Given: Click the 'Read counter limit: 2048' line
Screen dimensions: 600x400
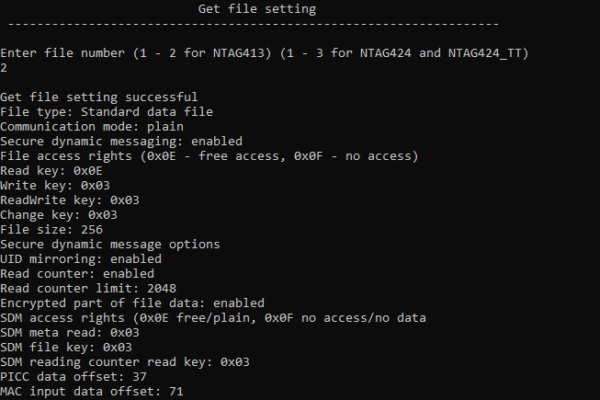Looking at the screenshot, I should (x=88, y=289).
